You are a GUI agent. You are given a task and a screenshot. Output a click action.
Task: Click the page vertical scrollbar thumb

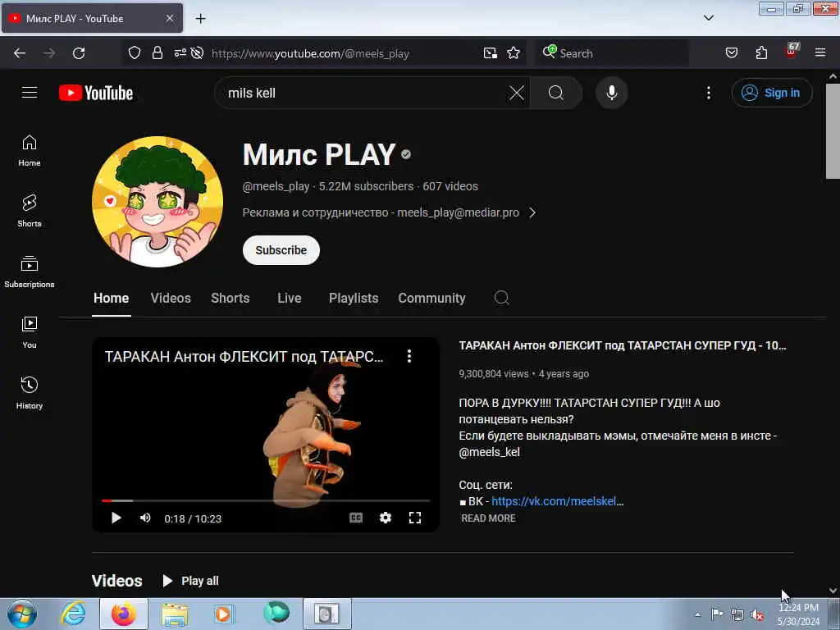(833, 130)
